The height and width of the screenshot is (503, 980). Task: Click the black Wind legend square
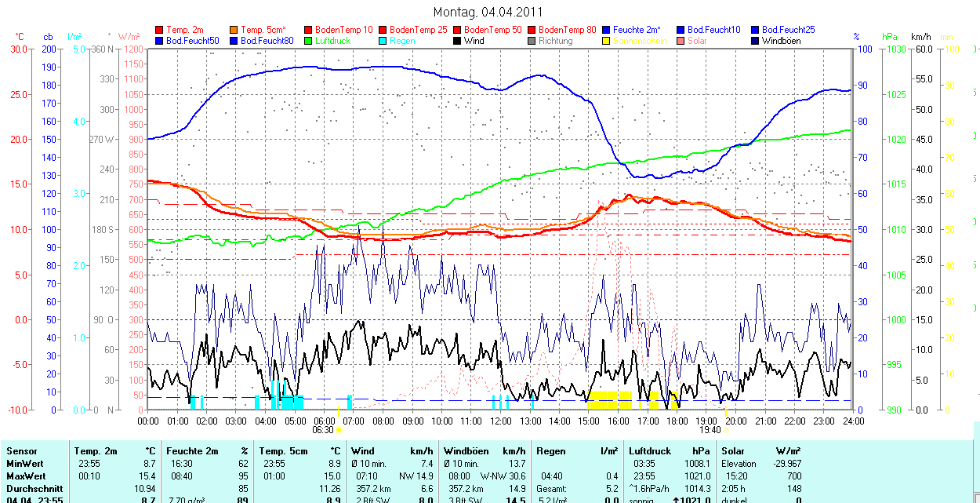click(x=458, y=41)
